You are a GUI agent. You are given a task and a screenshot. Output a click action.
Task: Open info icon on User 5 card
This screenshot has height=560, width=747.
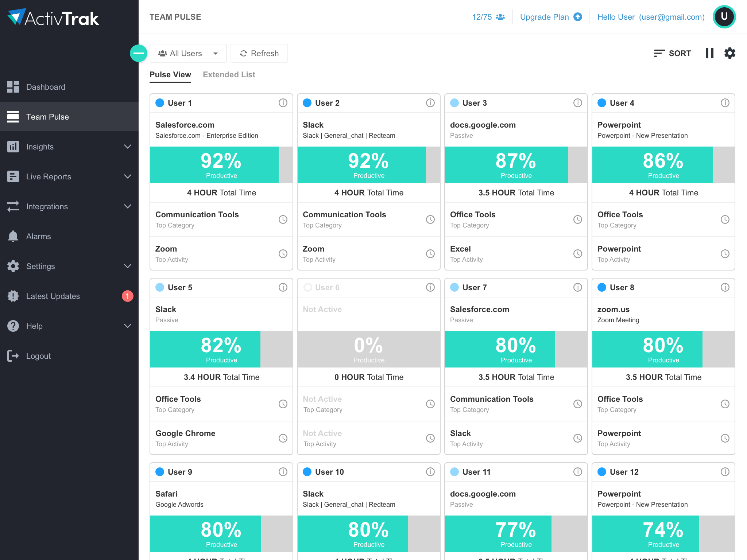pyautogui.click(x=283, y=287)
